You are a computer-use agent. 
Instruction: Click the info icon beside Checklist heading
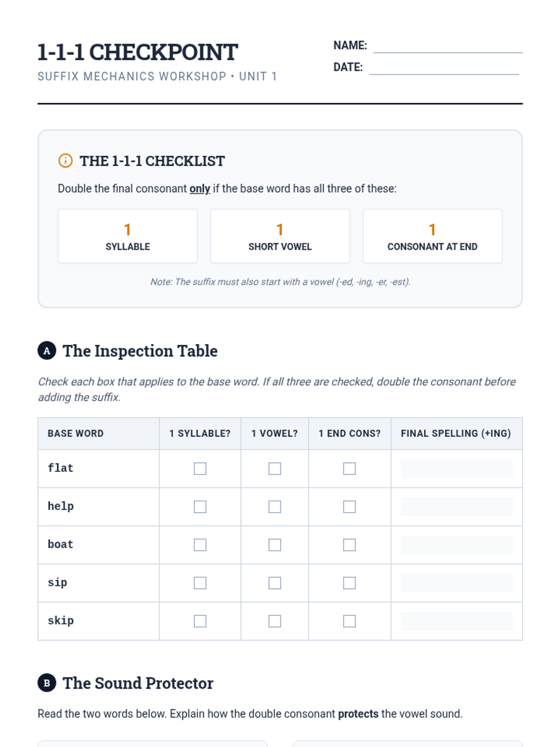(x=65, y=161)
